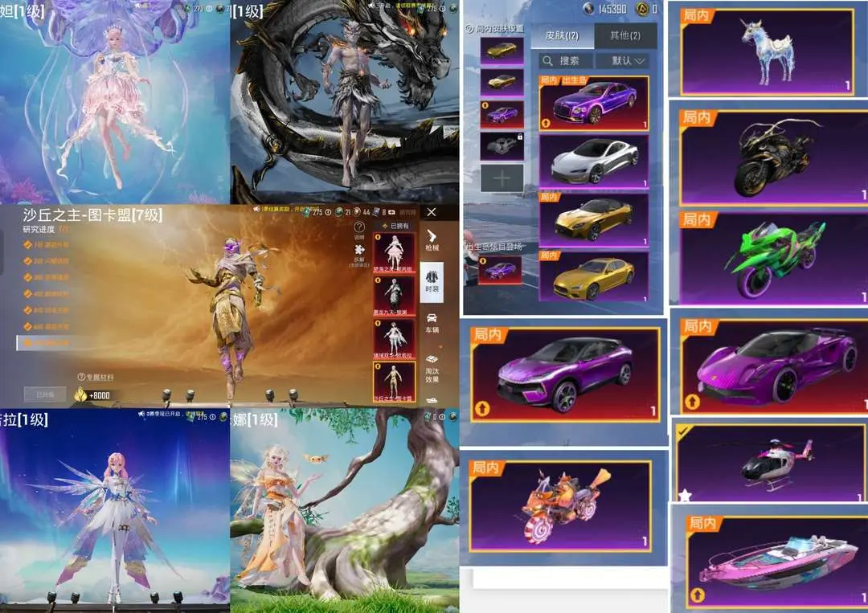Switch to the 其他(2) tab
The height and width of the screenshot is (613, 868).
coord(625,36)
